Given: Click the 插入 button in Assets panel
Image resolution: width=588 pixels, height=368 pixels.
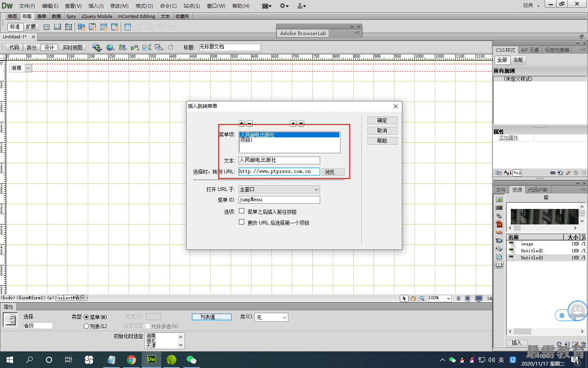Looking at the screenshot, I should click(x=517, y=343).
